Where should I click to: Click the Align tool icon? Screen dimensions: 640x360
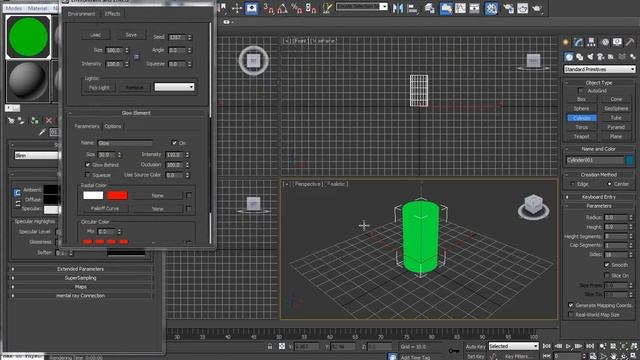point(413,8)
